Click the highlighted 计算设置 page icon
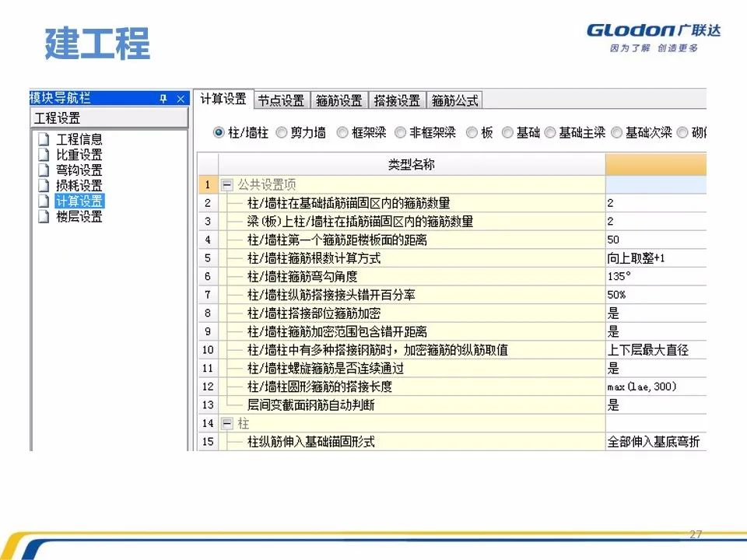This screenshot has height=560, width=747. coord(44,201)
